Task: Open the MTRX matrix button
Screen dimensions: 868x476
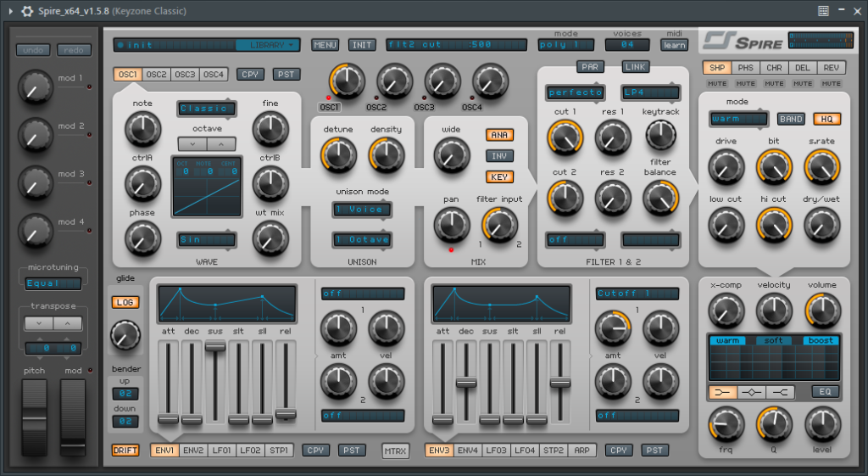Action: (x=395, y=451)
